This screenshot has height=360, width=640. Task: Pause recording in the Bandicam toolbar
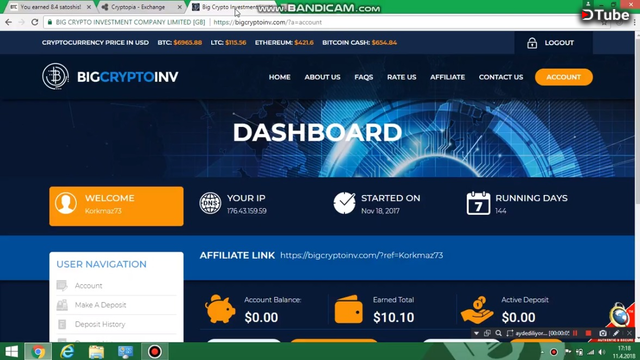pyautogui.click(x=575, y=333)
